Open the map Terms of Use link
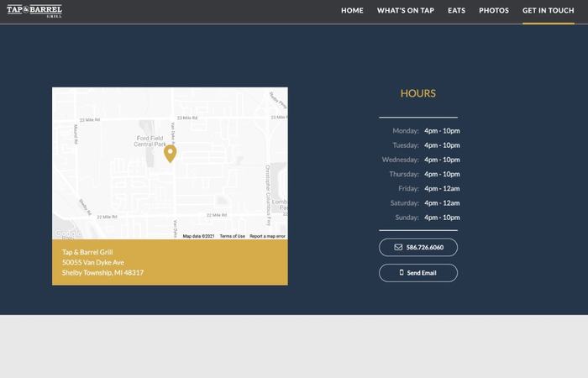 [232, 236]
